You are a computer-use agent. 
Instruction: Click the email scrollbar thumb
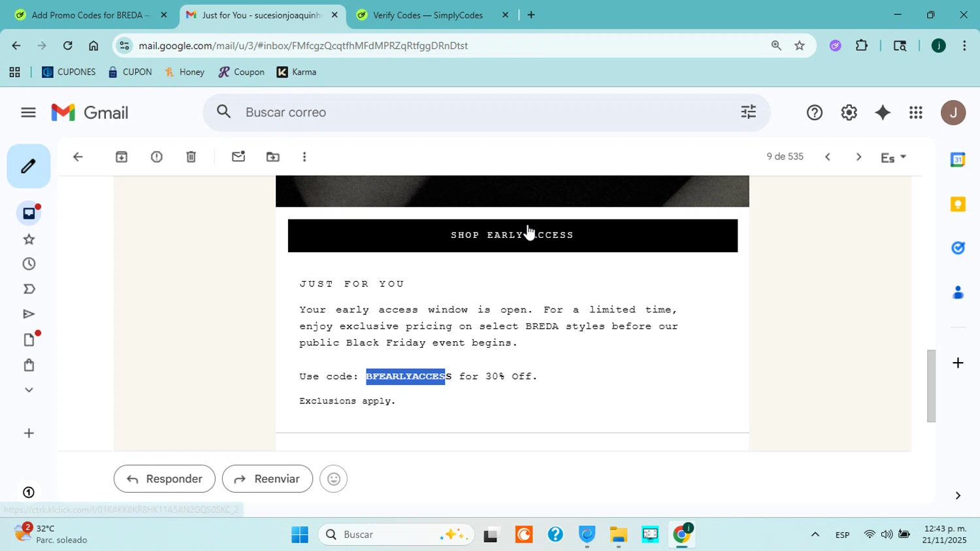[x=932, y=386]
